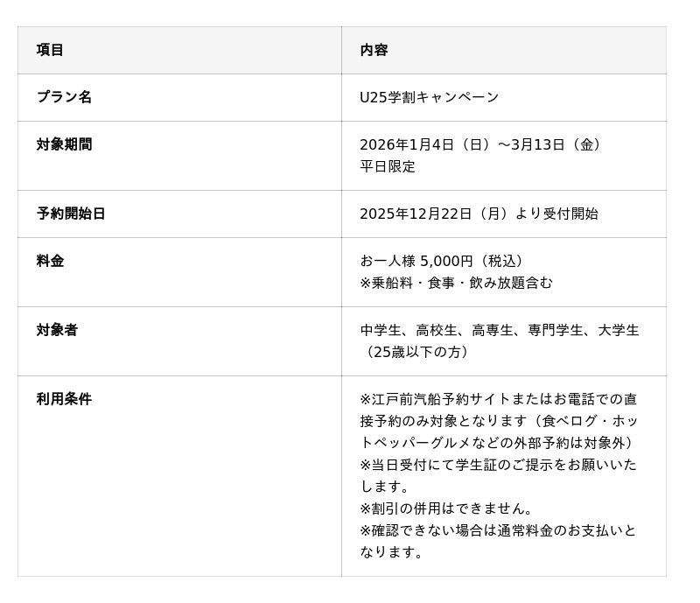Click the 2025年12月22日 reservation start text
Image resolution: width=700 pixels, height=603 pixels.
pos(479,214)
